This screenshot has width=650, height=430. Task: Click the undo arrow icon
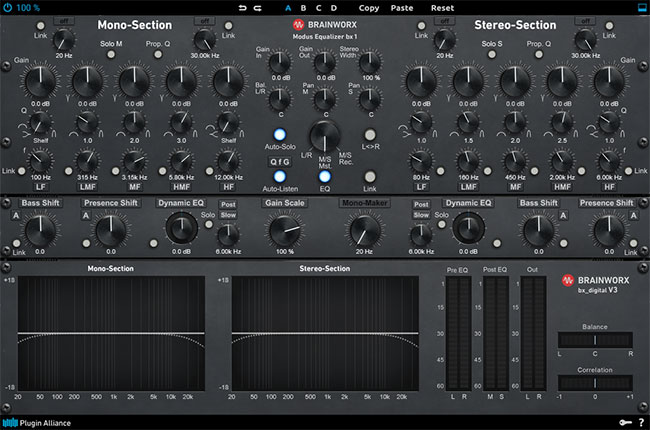243,8
